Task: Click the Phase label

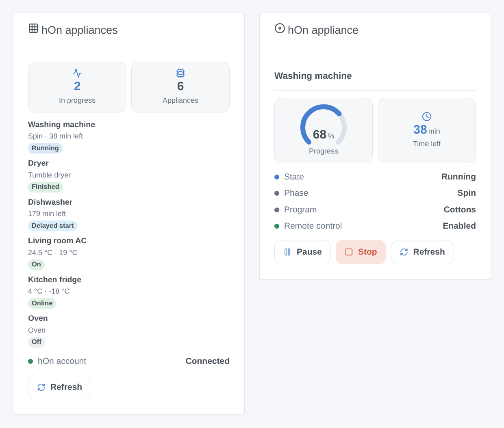Action: point(296,193)
